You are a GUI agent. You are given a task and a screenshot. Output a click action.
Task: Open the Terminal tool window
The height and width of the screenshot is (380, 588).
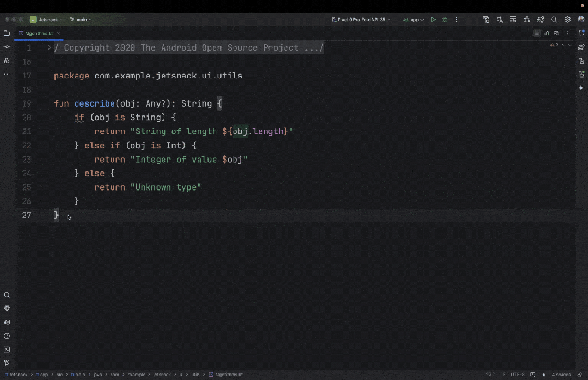(x=7, y=350)
